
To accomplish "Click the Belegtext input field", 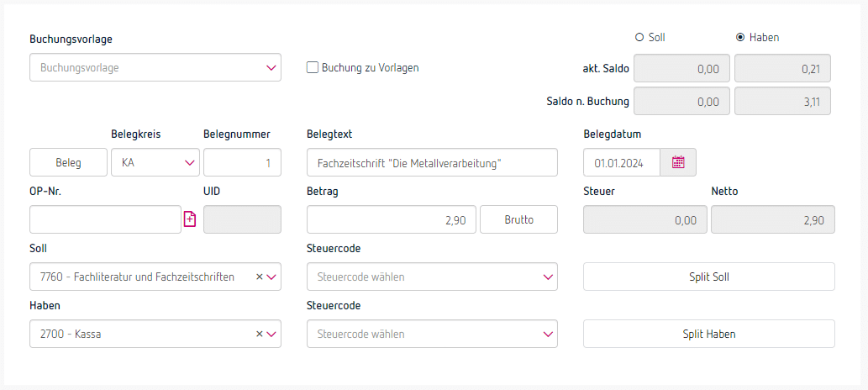I will [432, 162].
